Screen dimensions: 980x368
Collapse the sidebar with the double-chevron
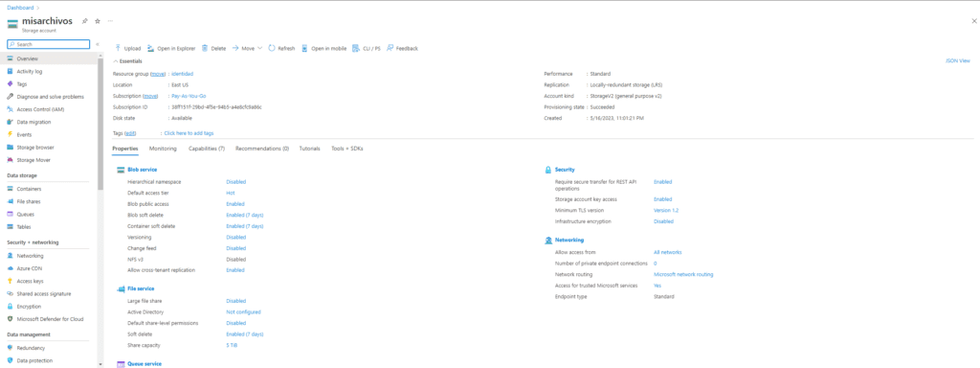coord(98,44)
